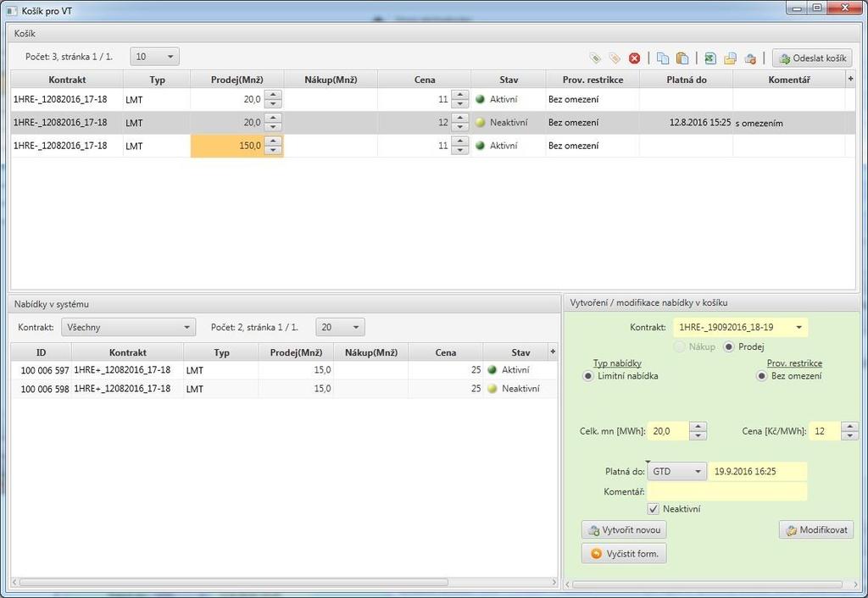Click yellow Neaktivní status dot in basket row

[x=481, y=122]
